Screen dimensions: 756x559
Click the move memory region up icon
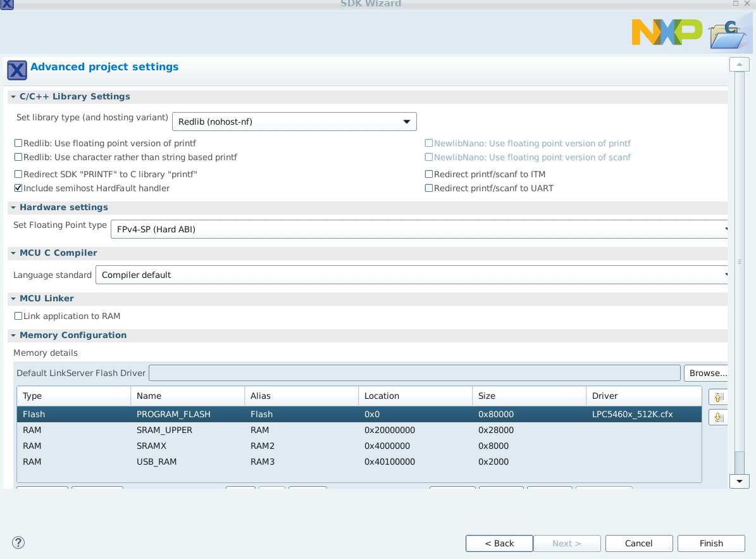coord(719,397)
